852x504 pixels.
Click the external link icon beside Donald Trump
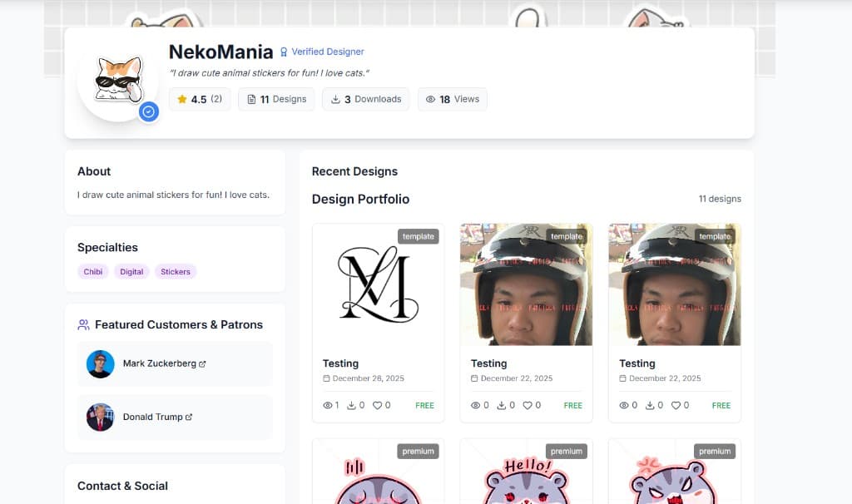click(x=189, y=418)
